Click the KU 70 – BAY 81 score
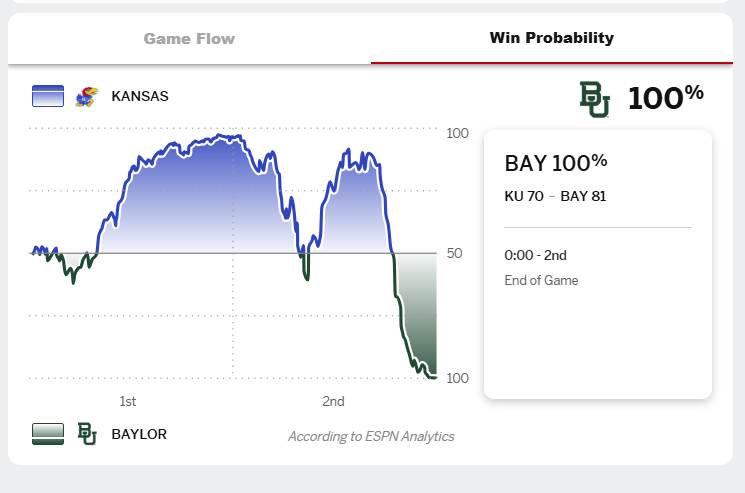The width and height of the screenshot is (745, 493). click(x=556, y=196)
